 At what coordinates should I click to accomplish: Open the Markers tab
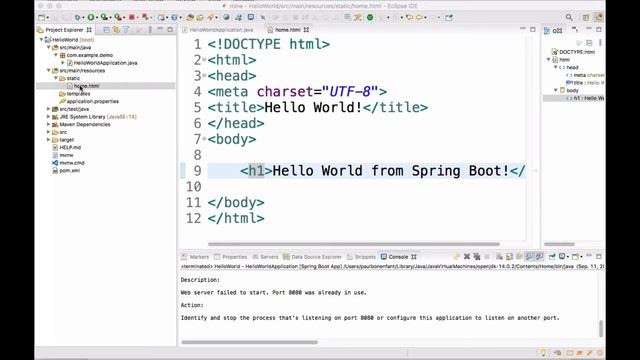tap(195, 257)
